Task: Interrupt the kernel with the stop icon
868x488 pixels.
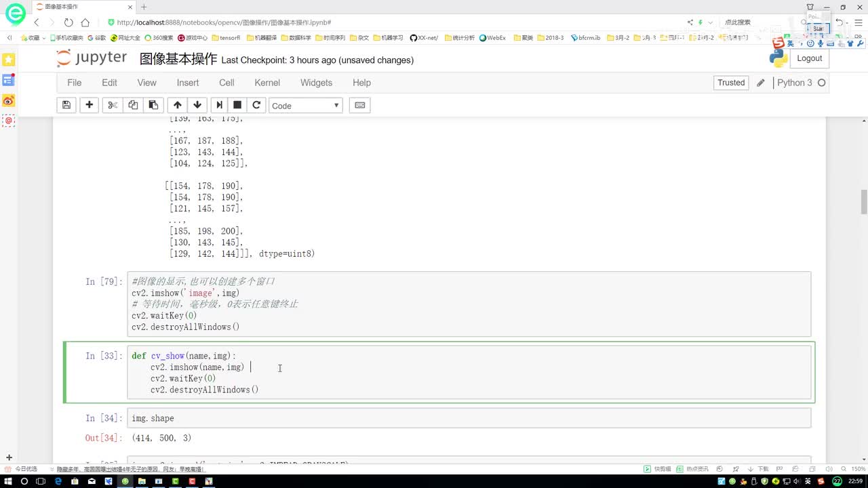Action: [237, 105]
